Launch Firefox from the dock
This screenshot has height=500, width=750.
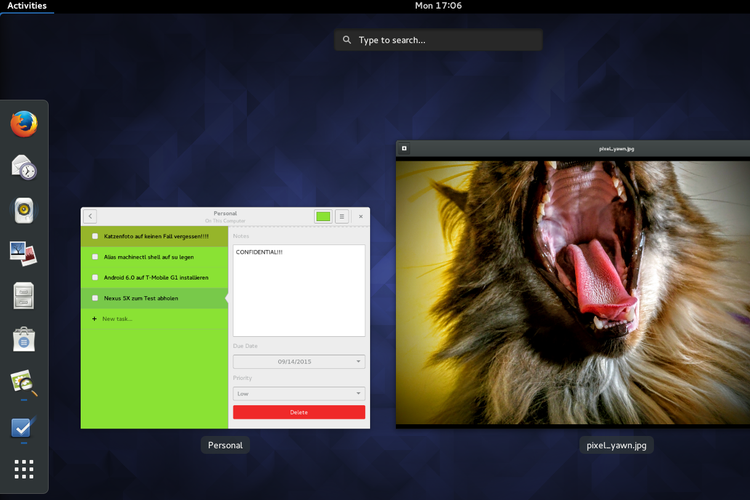click(24, 124)
